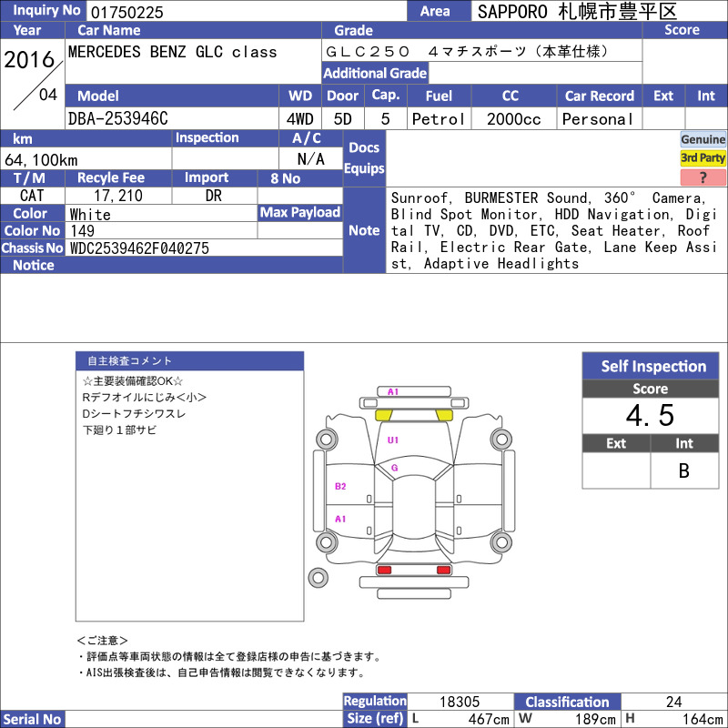Click the A1 mark on the front bumper
Image resolution: width=728 pixels, height=728 pixels.
coord(393,392)
